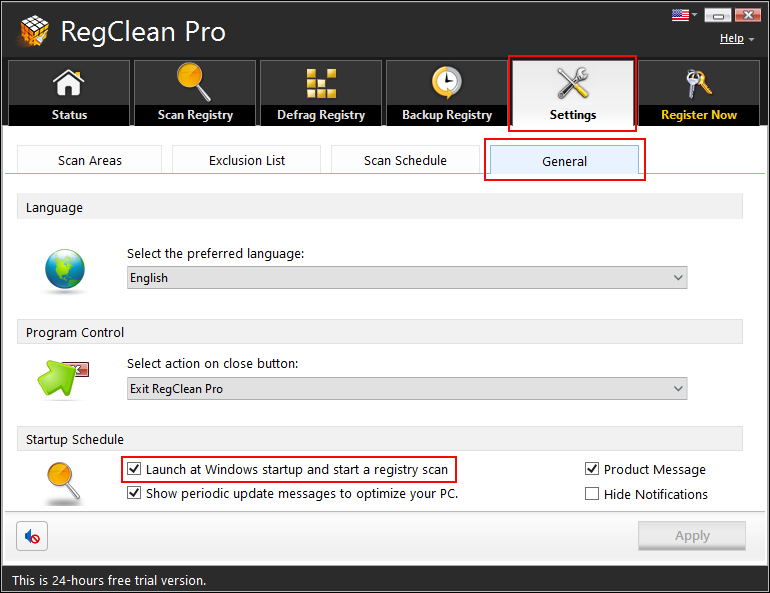The height and width of the screenshot is (593, 770).
Task: Click the Apply button
Action: (x=692, y=536)
